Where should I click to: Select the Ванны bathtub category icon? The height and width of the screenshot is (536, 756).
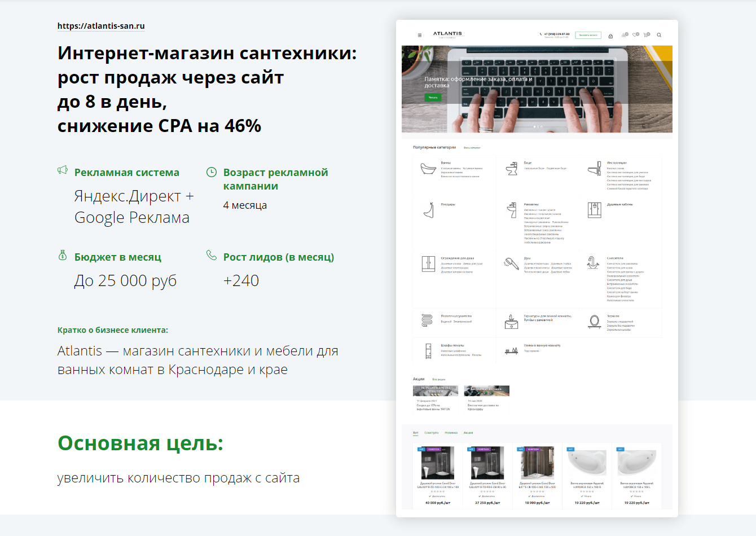[x=427, y=169]
